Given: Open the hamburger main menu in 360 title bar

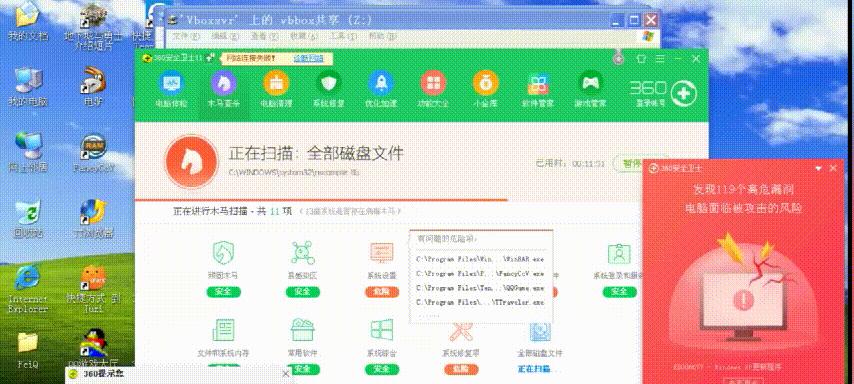Looking at the screenshot, I should 660,59.
